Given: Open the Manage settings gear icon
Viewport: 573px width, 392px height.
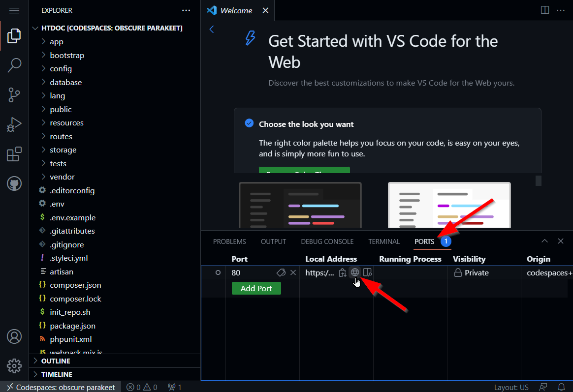Looking at the screenshot, I should [14, 366].
